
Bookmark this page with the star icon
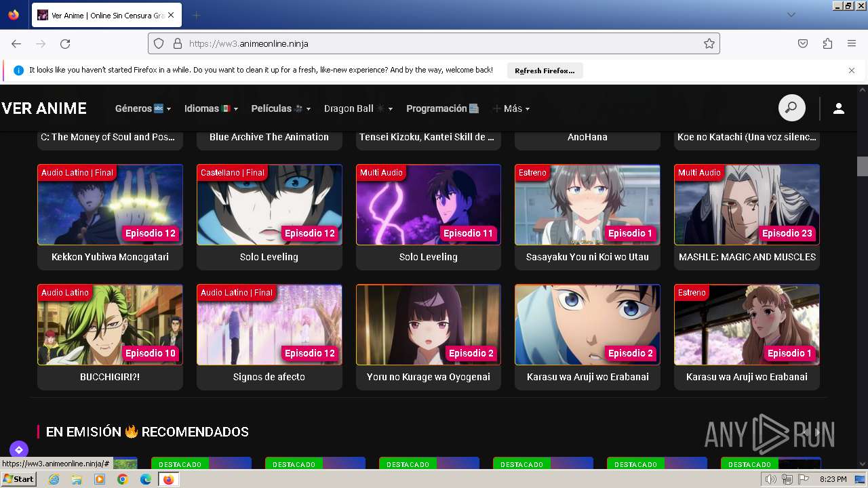pyautogui.click(x=709, y=43)
